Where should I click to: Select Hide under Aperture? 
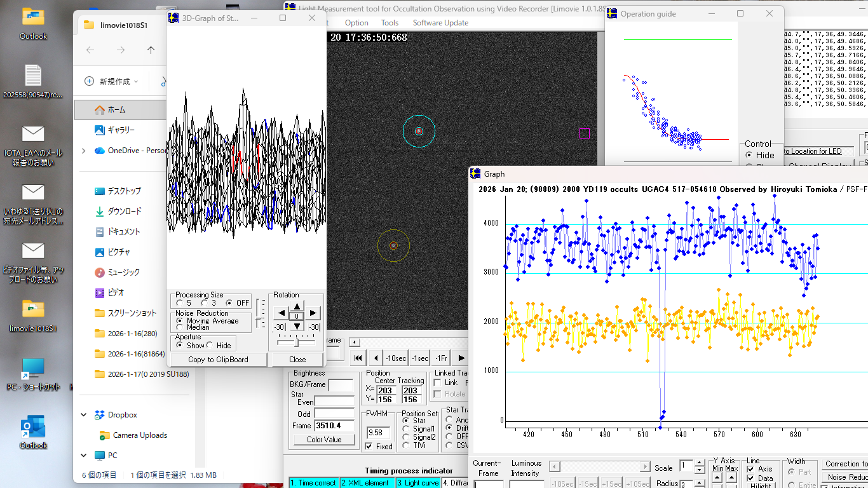tap(210, 346)
